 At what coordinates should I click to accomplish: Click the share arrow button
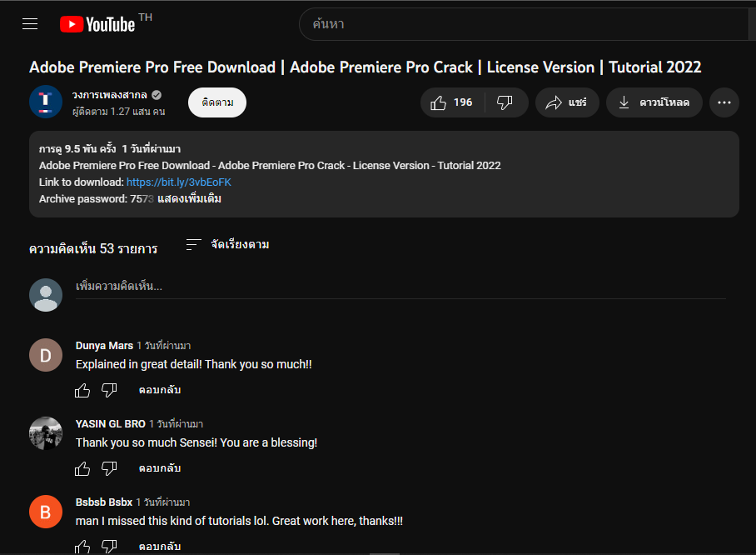tap(566, 102)
